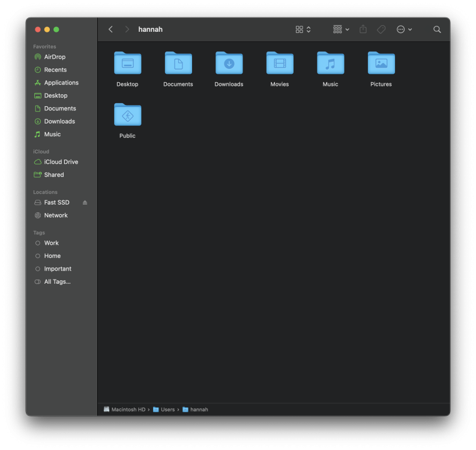Select the Music folder in file grid
Screen dimensions: 476x450
(330, 64)
